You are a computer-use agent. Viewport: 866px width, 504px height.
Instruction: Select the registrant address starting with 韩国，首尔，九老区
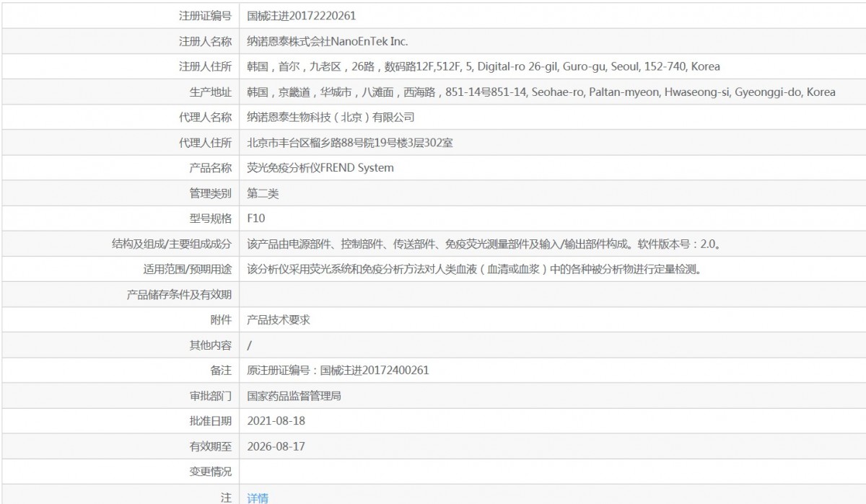(x=484, y=66)
